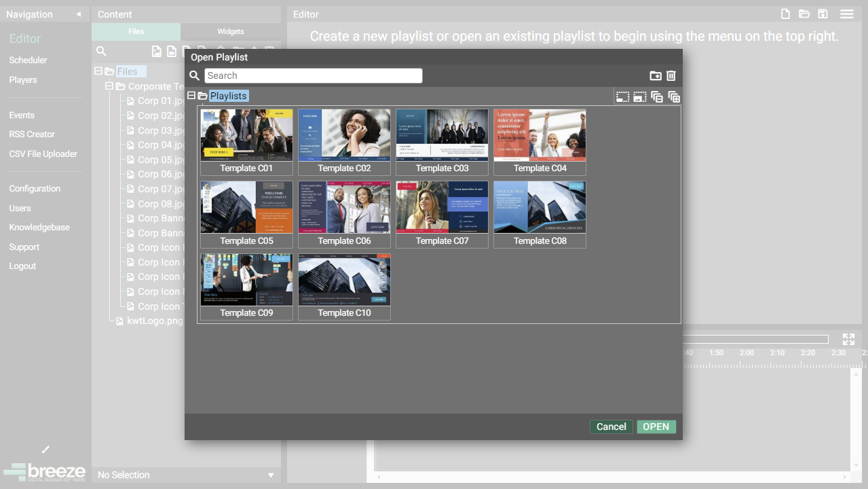Open Knowledgebase from navigation

pyautogui.click(x=39, y=228)
